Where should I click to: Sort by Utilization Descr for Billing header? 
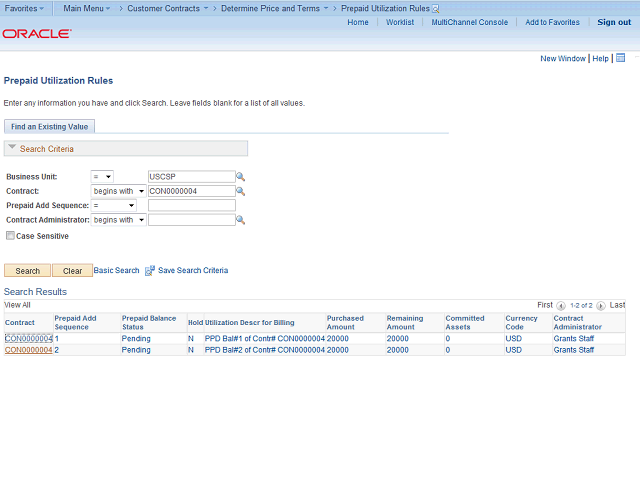tap(249, 322)
